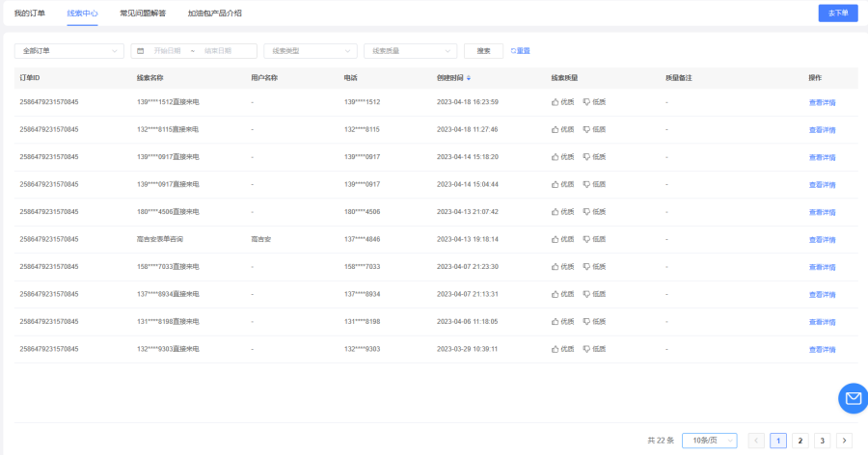Open 查看详情 for 180****4506 lead
Image resolution: width=868 pixels, height=455 pixels.
(x=822, y=212)
